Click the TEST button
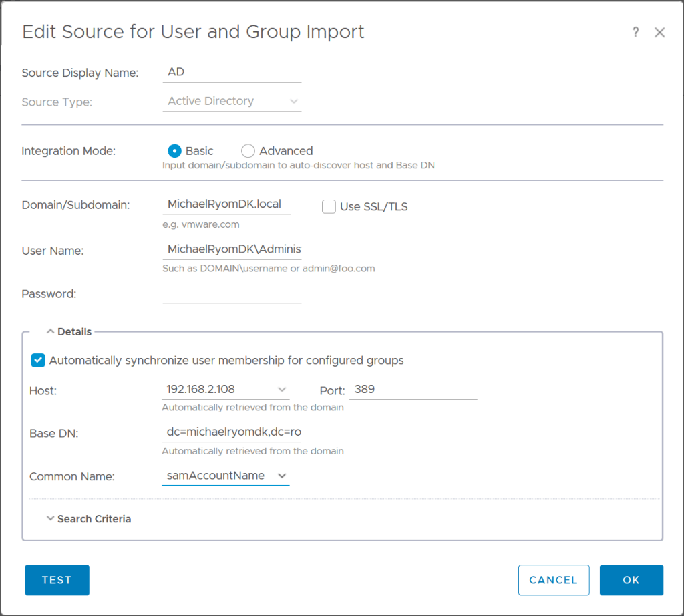 click(x=57, y=580)
